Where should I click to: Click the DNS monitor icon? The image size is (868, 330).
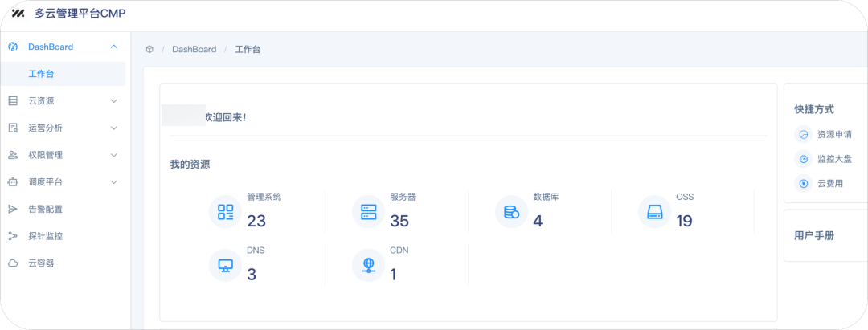pyautogui.click(x=225, y=265)
